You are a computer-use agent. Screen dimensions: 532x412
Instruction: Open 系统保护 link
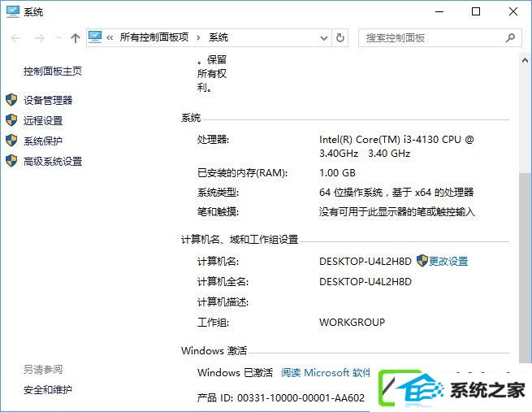point(43,141)
